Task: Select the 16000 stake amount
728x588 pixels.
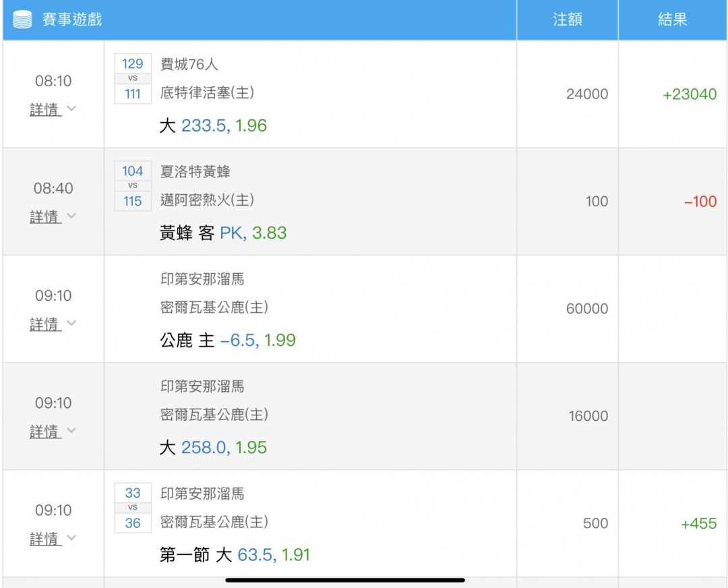Action: 588,416
